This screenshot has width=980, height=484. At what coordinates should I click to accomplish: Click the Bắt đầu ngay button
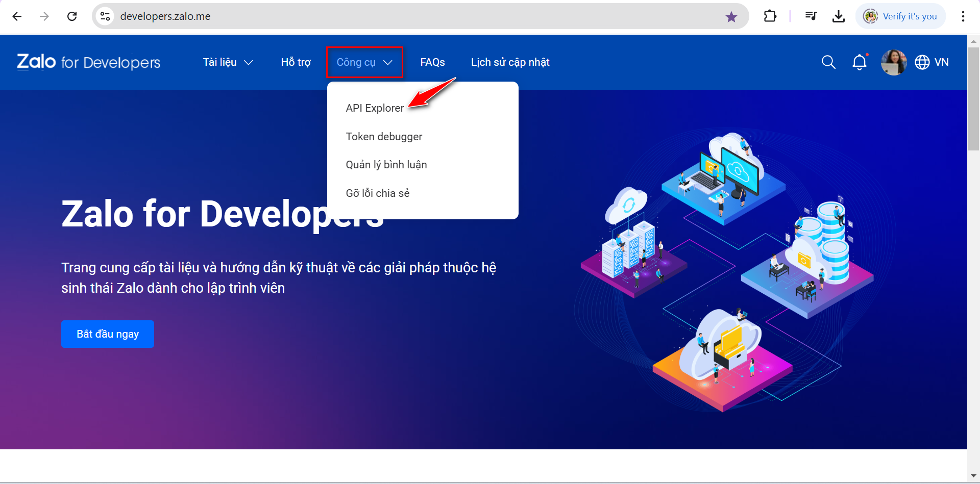pyautogui.click(x=107, y=334)
